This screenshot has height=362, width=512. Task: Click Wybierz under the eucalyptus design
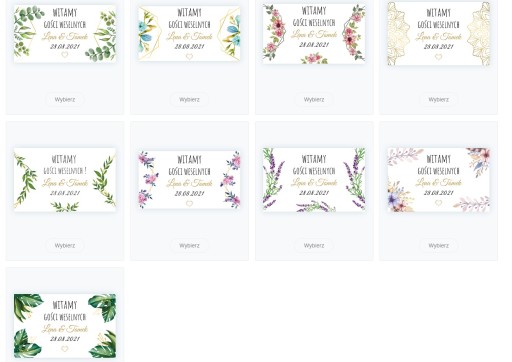[x=65, y=99]
